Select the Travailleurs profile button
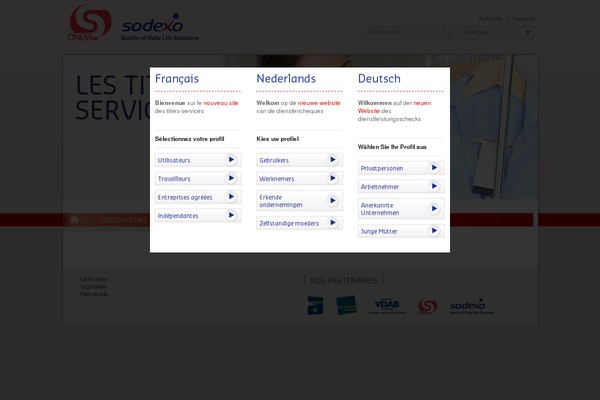This screenshot has height=400, width=600. 198,178
